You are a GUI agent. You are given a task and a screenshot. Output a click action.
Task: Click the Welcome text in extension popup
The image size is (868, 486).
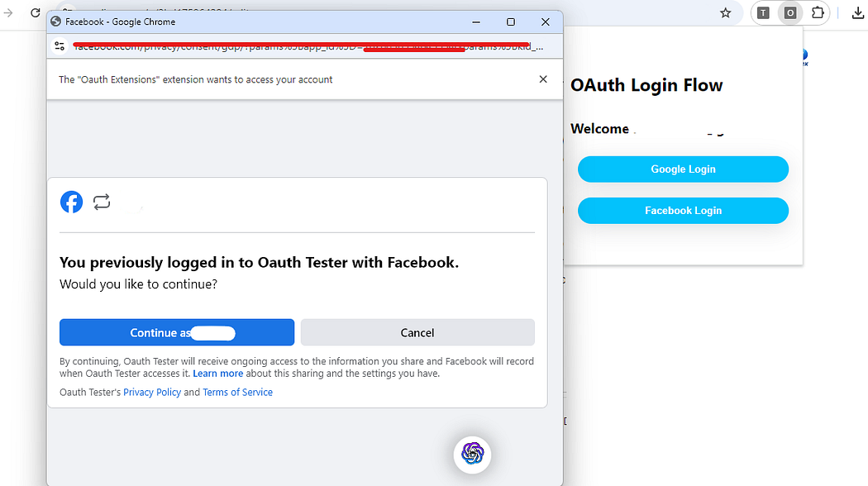(x=599, y=128)
